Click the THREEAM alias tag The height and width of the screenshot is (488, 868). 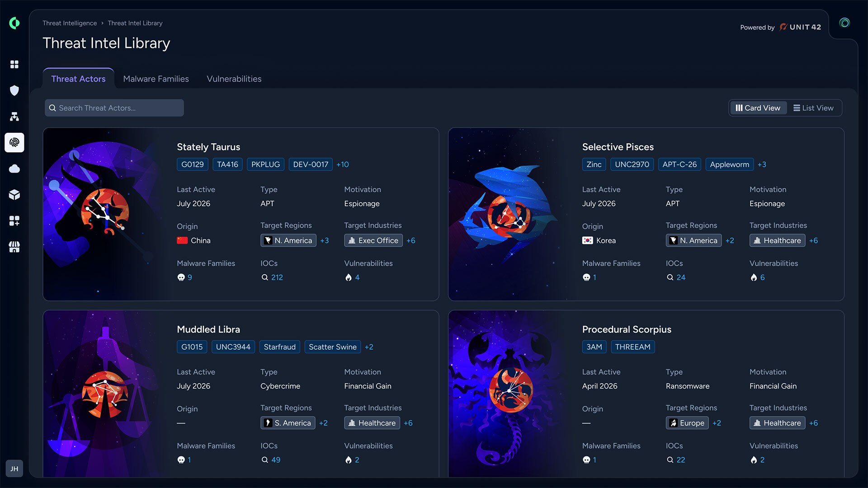633,347
